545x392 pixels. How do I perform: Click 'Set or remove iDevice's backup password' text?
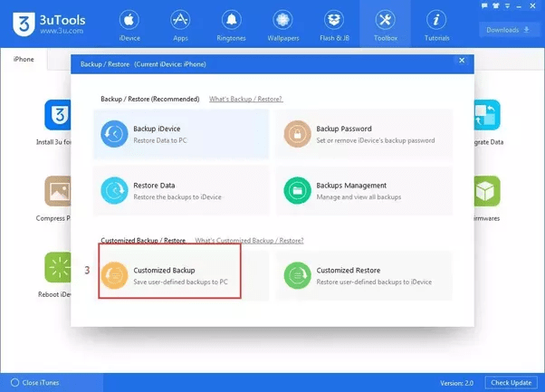click(x=376, y=140)
